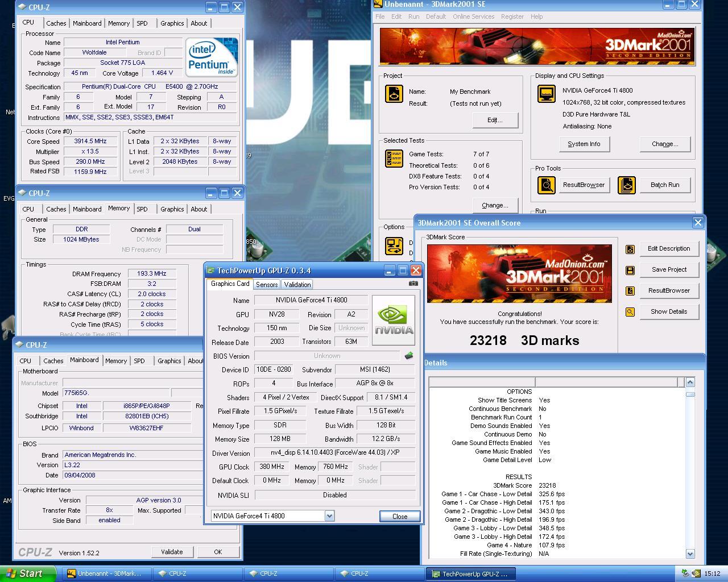Click the Core Speed field in CPU-Z
This screenshot has height=582, width=728.
click(90, 141)
